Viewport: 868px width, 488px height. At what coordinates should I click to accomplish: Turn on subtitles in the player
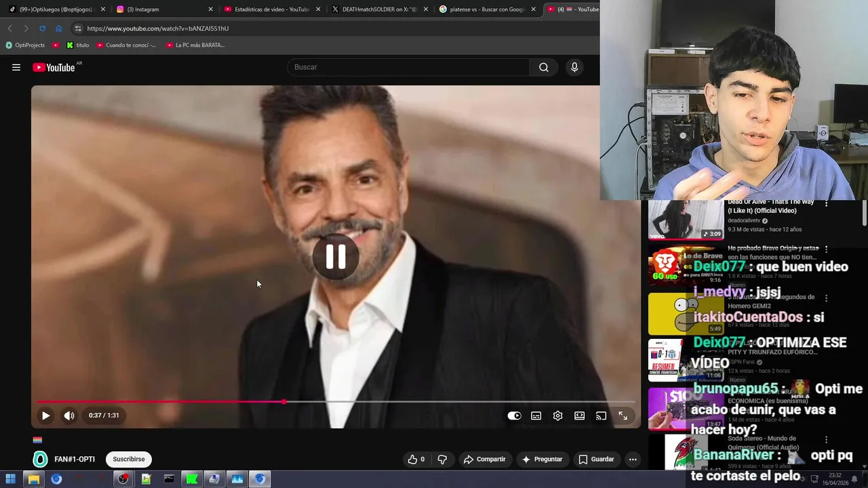point(536,415)
